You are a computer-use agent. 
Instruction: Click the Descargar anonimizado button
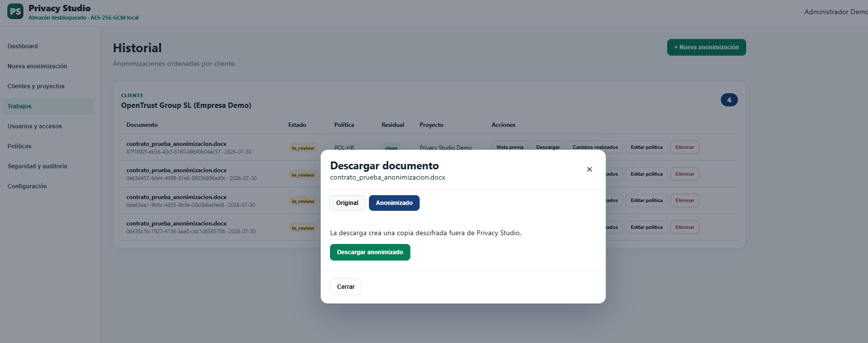370,252
